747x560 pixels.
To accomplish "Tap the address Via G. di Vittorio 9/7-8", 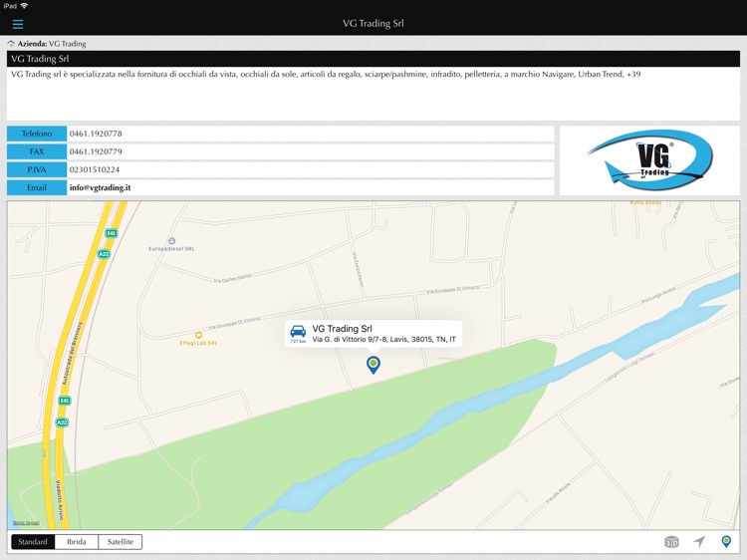I will point(384,340).
